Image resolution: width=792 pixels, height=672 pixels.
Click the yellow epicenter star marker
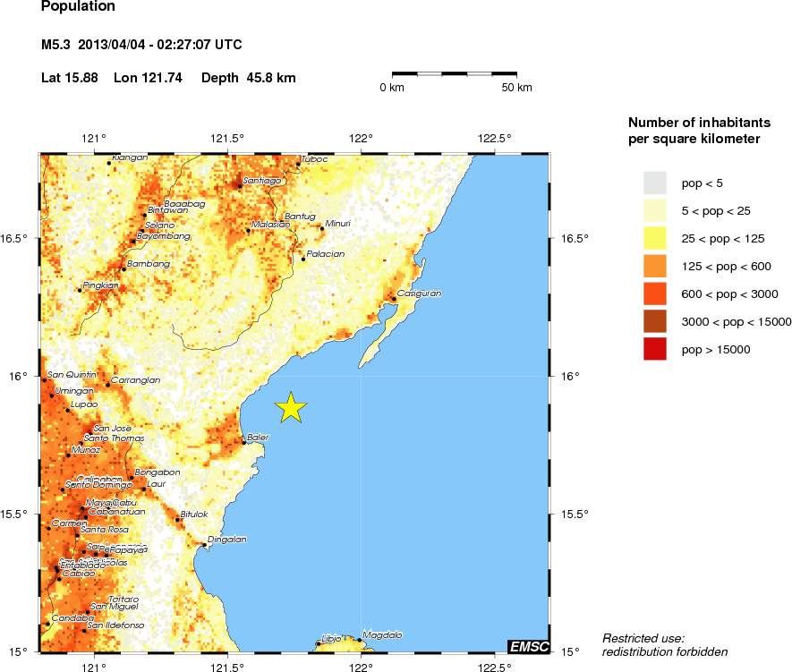pos(291,407)
